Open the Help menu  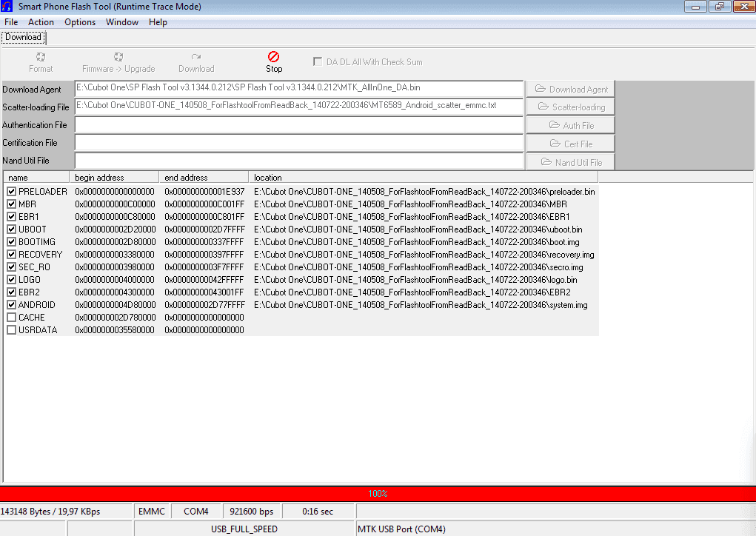click(x=158, y=22)
